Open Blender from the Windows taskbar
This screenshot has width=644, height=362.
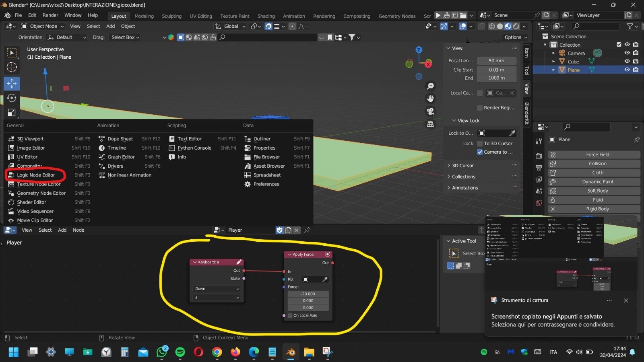[x=290, y=352]
